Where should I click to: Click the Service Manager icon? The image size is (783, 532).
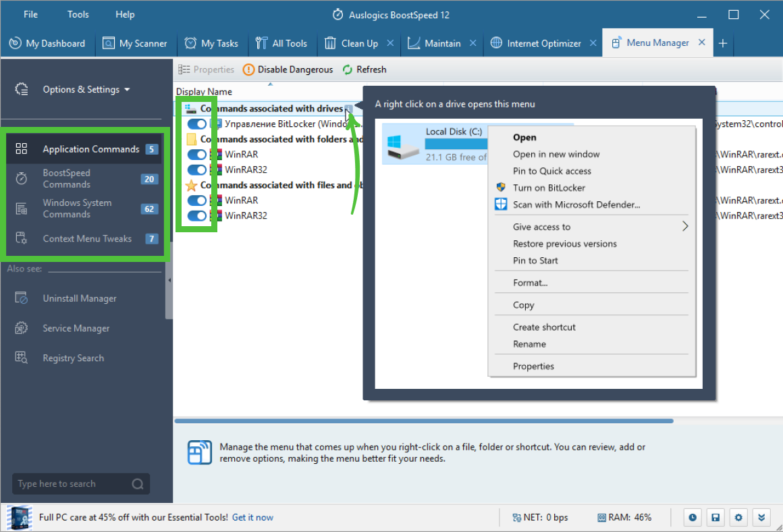[x=22, y=328]
